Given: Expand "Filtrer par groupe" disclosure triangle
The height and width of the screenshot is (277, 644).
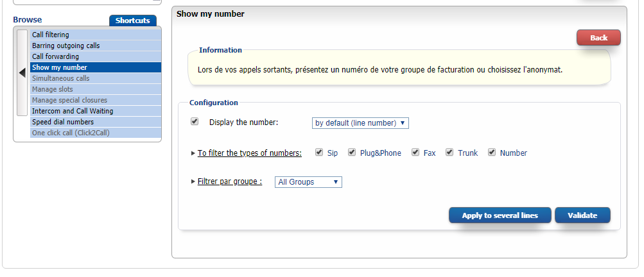Looking at the screenshot, I should [x=193, y=181].
